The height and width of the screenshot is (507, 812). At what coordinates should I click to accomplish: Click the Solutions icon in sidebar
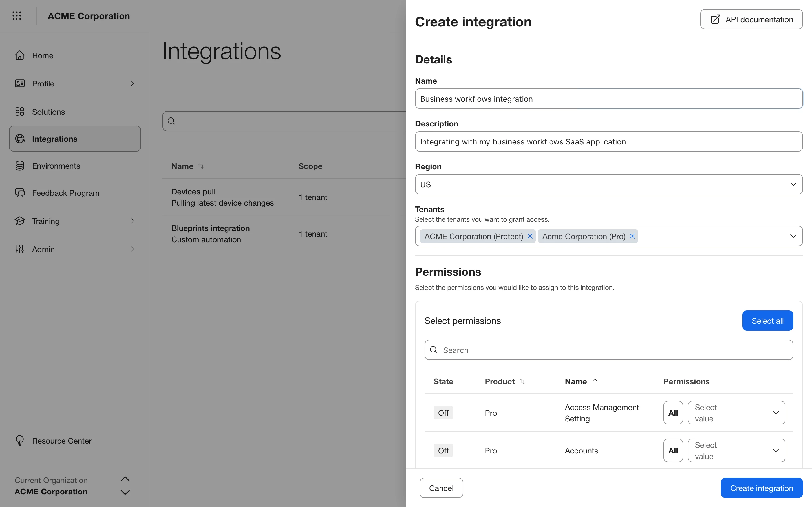[20, 112]
